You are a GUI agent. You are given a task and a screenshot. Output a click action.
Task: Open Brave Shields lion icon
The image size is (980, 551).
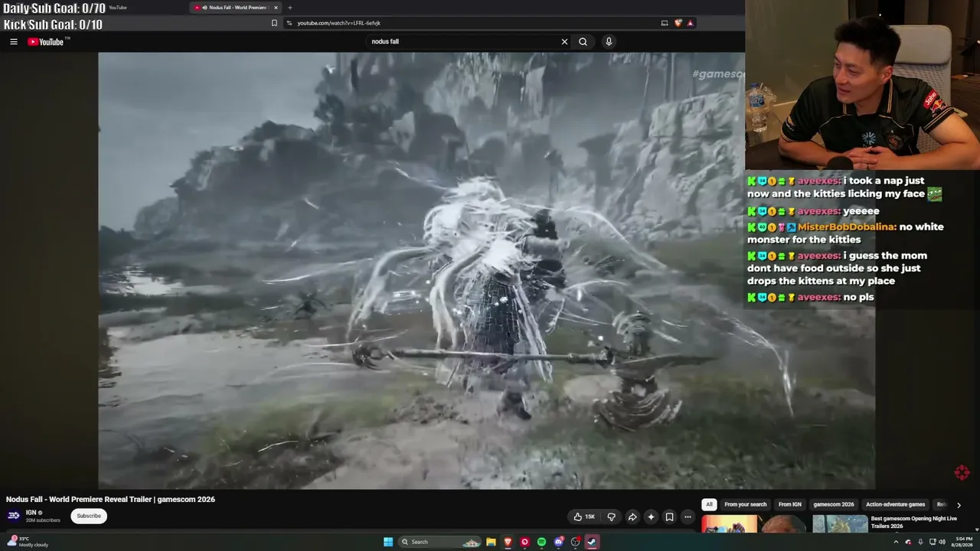pyautogui.click(x=678, y=23)
